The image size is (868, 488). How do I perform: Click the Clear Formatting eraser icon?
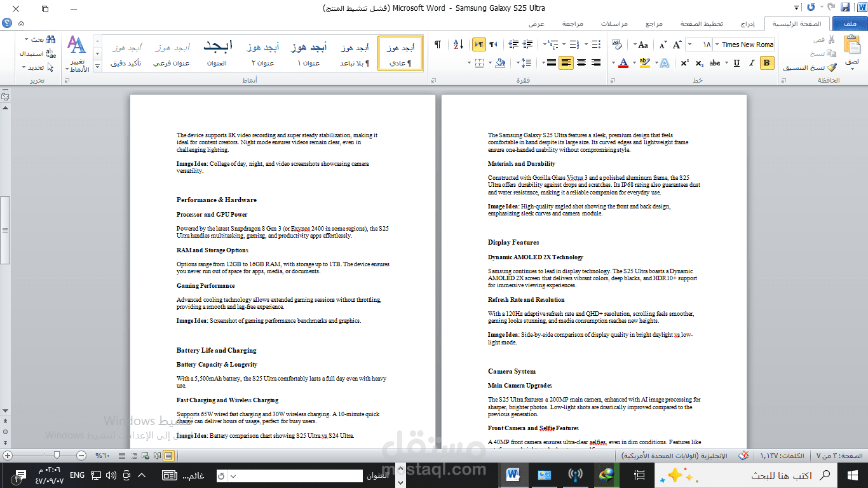616,44
